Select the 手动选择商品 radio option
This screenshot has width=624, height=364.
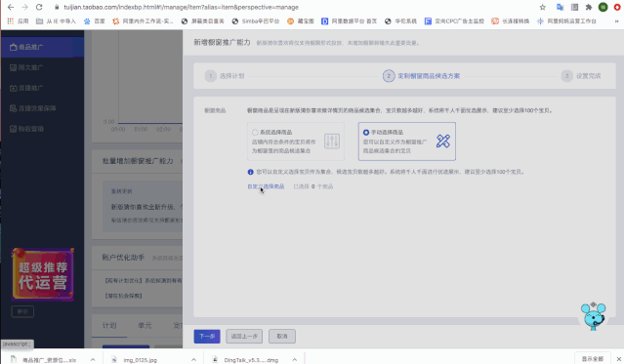pyautogui.click(x=366, y=132)
